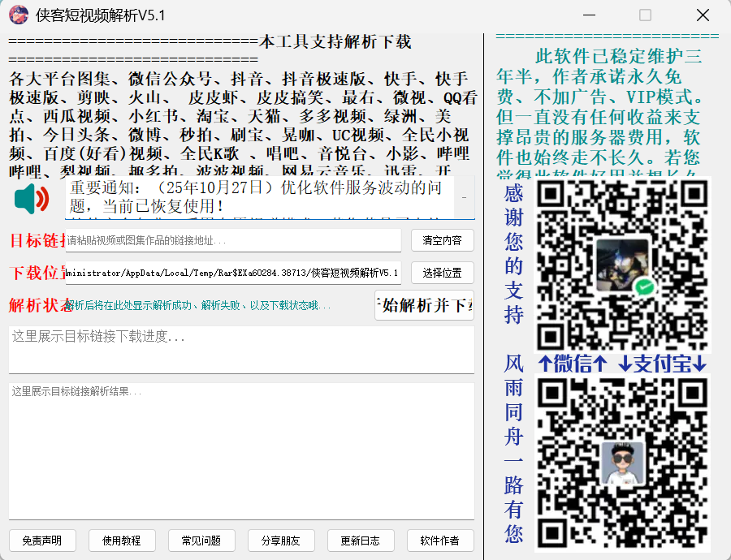View the 常见问题 FAQ

click(x=201, y=541)
